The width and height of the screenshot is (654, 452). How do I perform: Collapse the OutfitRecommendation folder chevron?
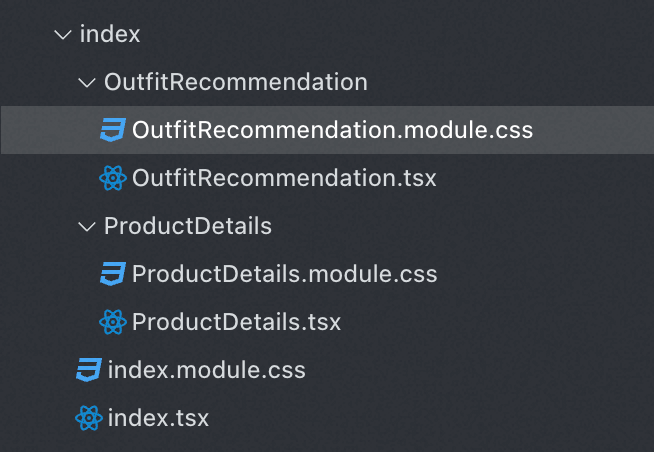point(87,83)
